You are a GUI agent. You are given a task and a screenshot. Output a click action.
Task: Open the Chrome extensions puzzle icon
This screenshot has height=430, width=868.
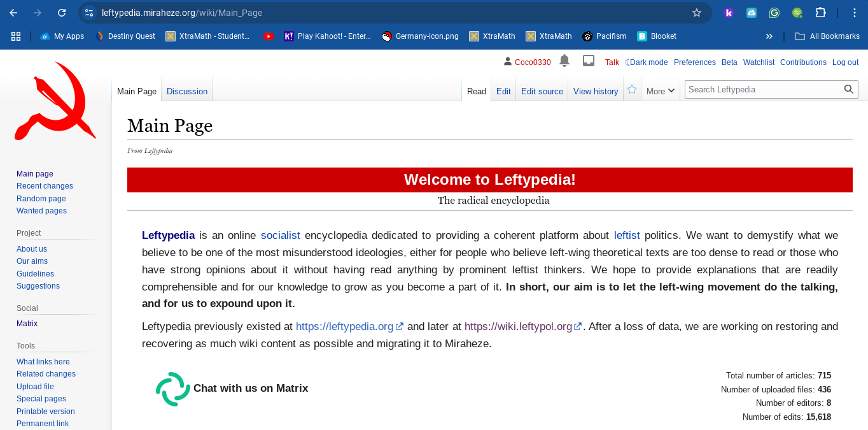820,13
